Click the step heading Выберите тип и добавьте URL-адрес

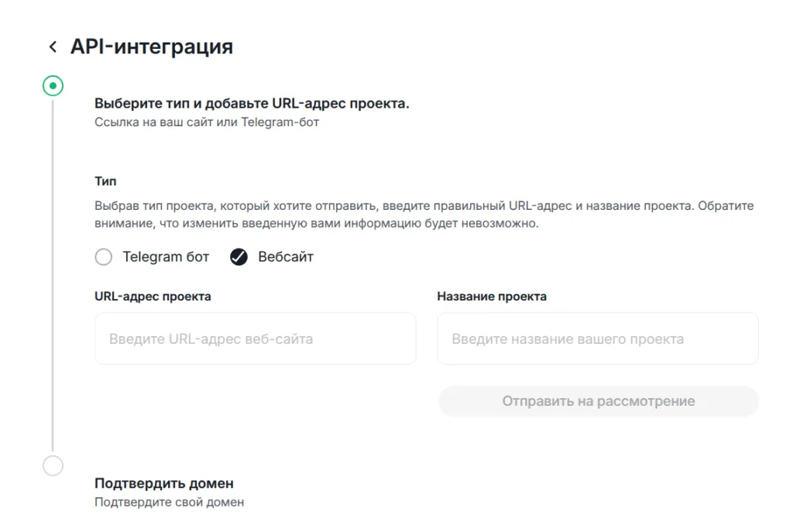(x=252, y=104)
